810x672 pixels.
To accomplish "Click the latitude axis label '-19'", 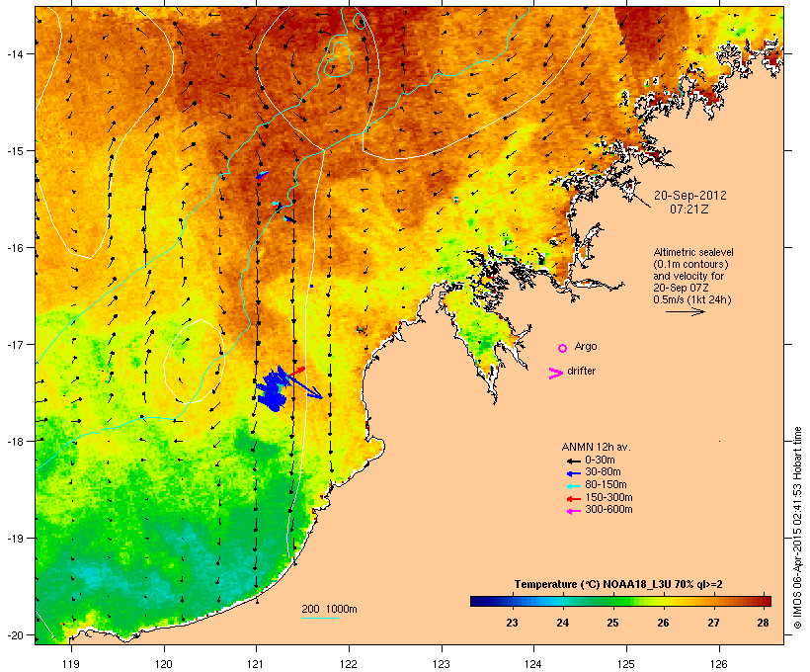I will tap(14, 539).
